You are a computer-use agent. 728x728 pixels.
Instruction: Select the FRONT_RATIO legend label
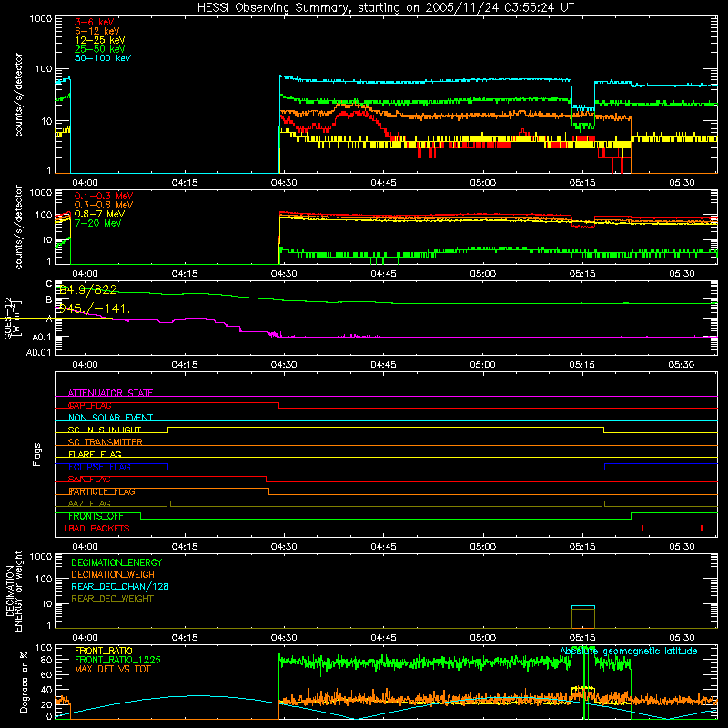pyautogui.click(x=104, y=651)
